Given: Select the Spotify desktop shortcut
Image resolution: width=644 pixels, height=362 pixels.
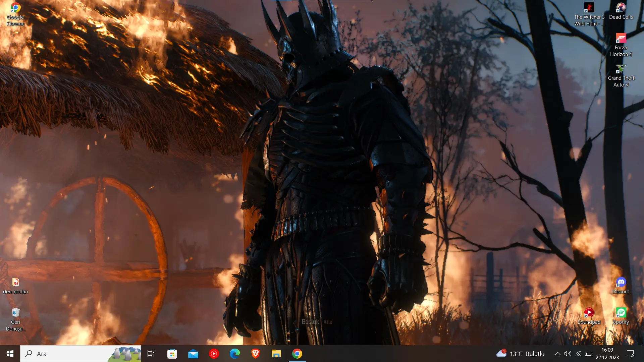Looking at the screenshot, I should coord(621,316).
